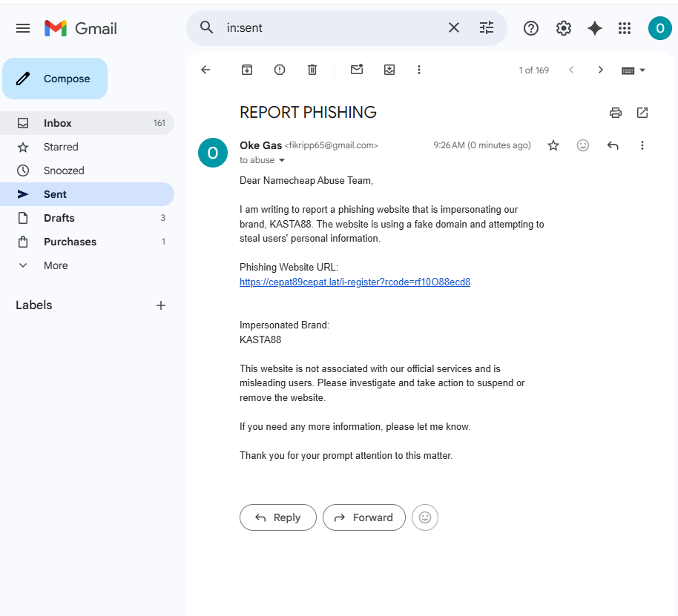Toggle the main menu hamburger

(x=23, y=28)
